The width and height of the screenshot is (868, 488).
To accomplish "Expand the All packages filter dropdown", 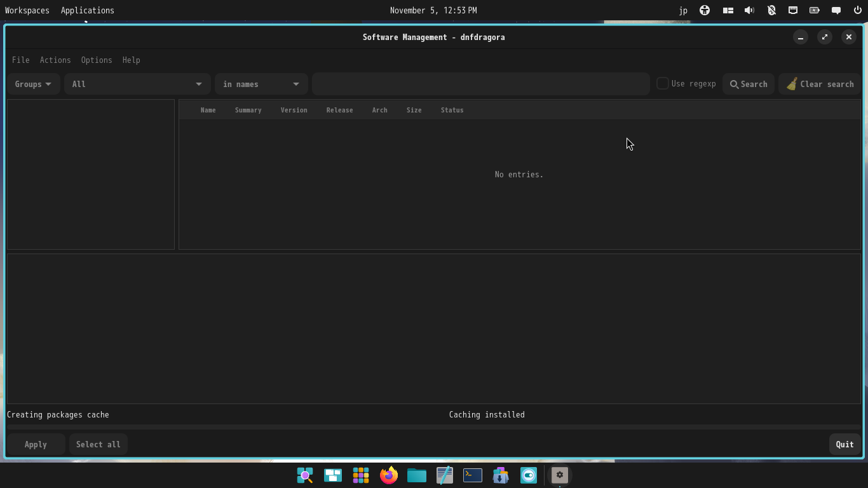I will click(x=137, y=84).
